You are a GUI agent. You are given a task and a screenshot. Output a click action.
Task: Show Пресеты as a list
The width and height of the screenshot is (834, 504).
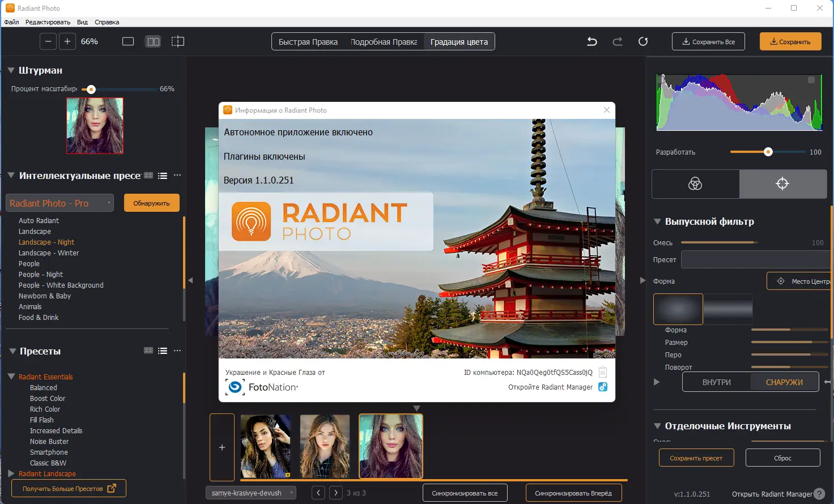coord(163,351)
